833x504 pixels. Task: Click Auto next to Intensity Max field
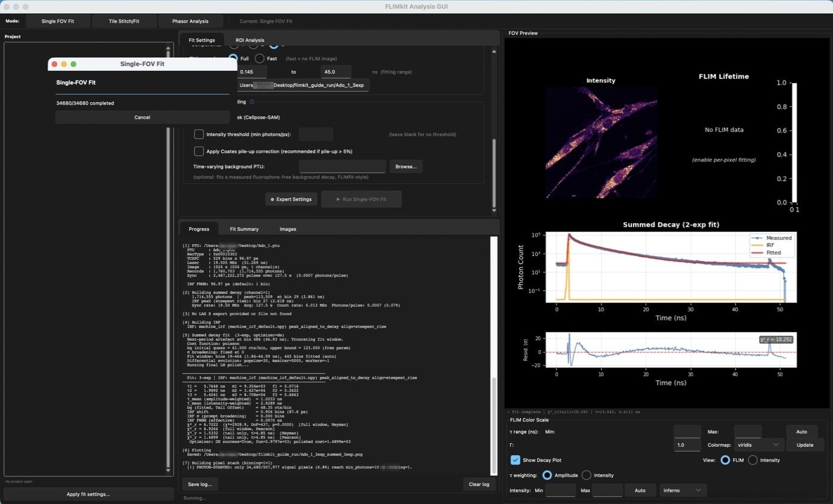[640, 490]
